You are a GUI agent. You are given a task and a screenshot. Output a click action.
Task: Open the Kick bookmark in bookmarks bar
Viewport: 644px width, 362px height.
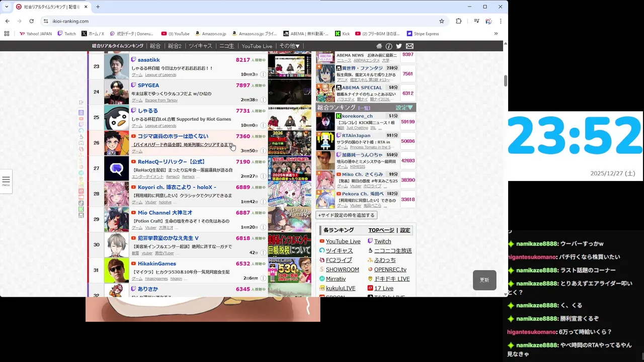click(342, 34)
